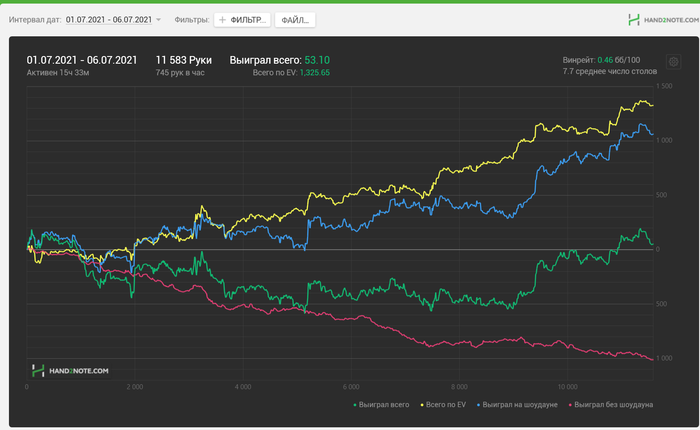The height and width of the screenshot is (430, 700).
Task: Click the total won value 53.10
Action: (317, 60)
